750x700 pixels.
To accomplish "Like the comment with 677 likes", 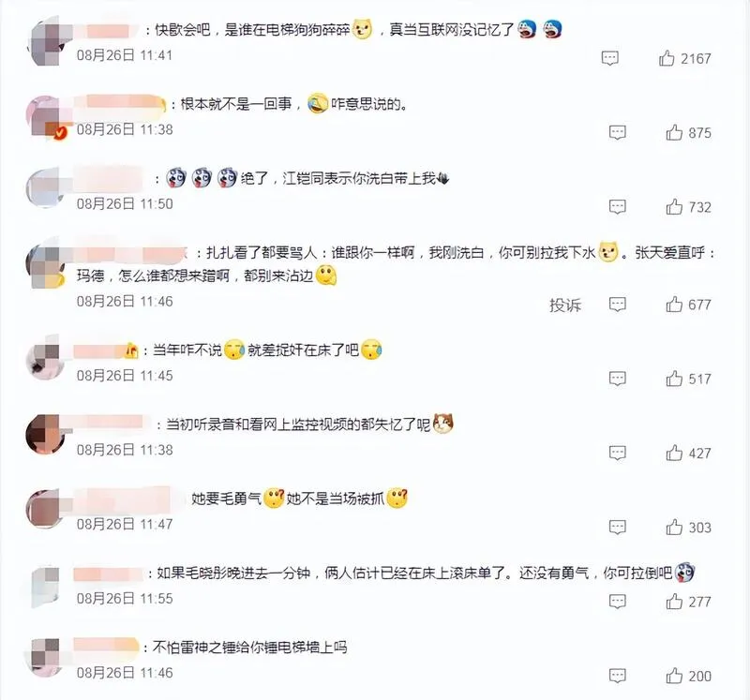I will click(674, 305).
